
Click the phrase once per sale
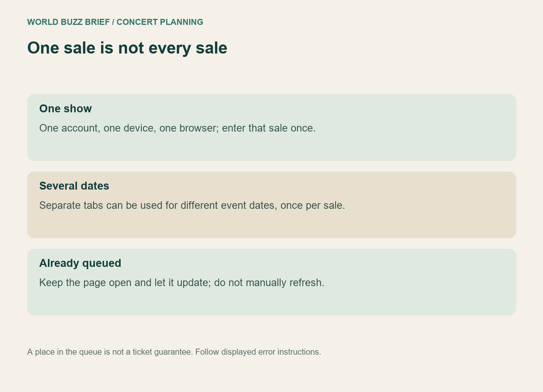point(313,205)
